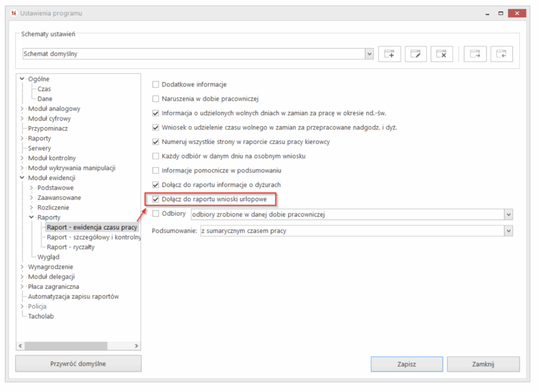Edit the current scheme using pencil icon
Screen dimensions: 539x392
click(x=416, y=53)
